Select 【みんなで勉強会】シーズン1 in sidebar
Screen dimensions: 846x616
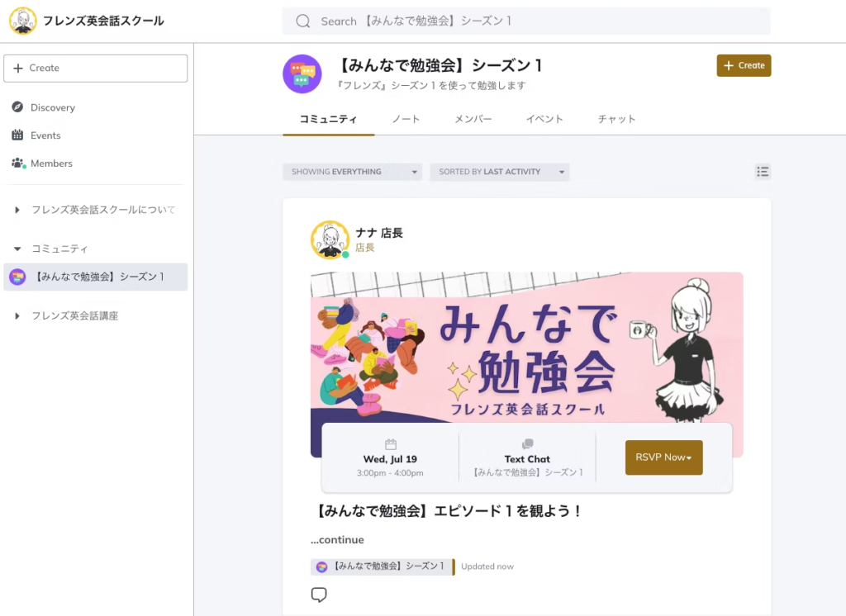[x=97, y=277]
